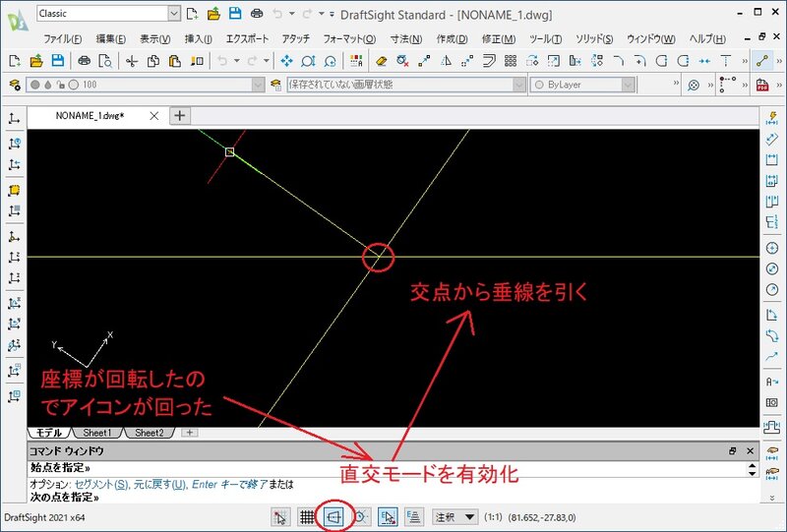Expand the layer dropdown showing 100
This screenshot has height=532, width=787.
pos(258,85)
